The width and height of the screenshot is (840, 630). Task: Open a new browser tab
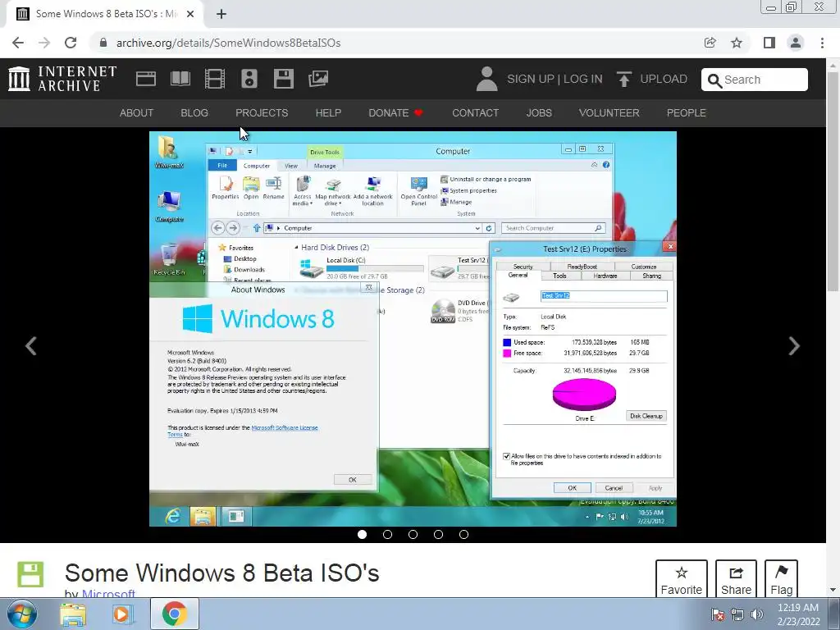point(221,14)
